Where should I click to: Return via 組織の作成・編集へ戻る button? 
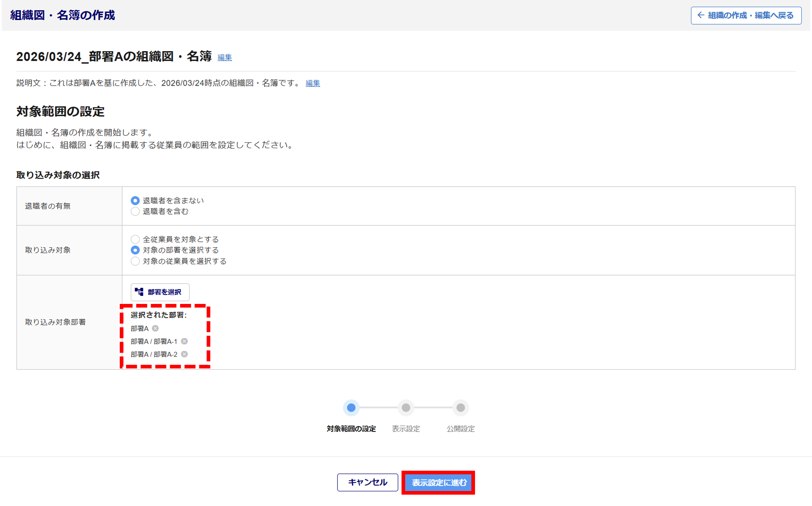746,15
